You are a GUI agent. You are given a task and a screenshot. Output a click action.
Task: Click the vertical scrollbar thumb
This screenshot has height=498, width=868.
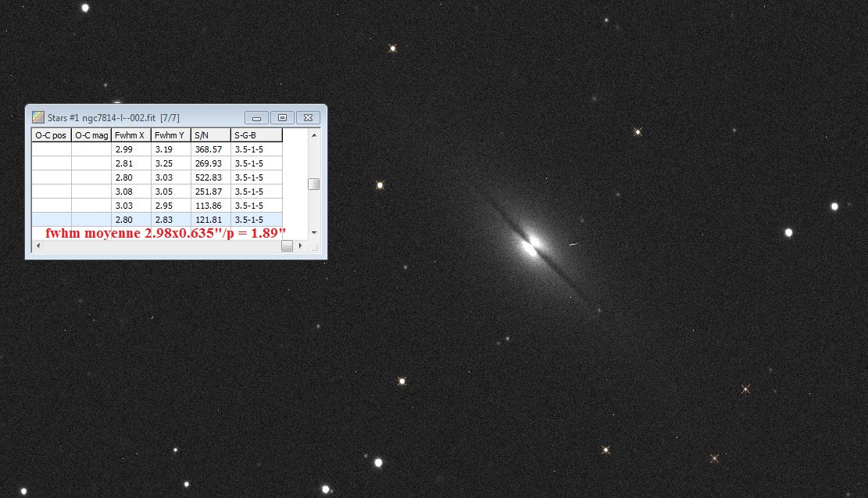(x=314, y=184)
